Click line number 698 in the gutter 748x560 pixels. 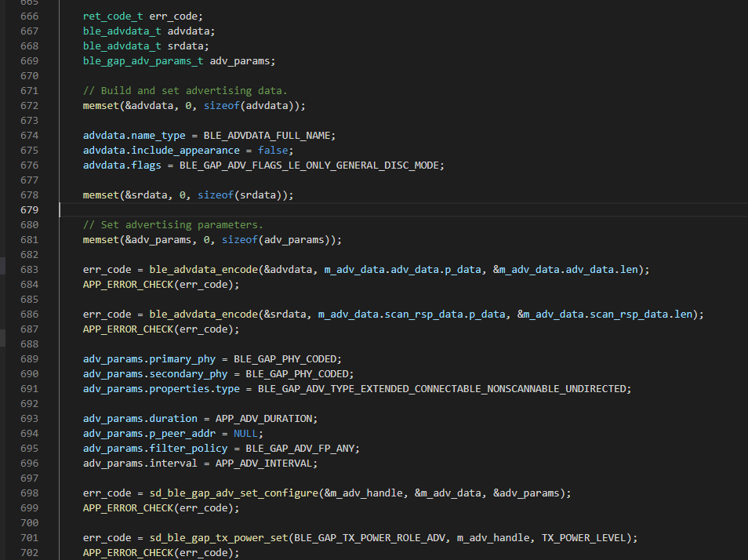click(x=29, y=493)
